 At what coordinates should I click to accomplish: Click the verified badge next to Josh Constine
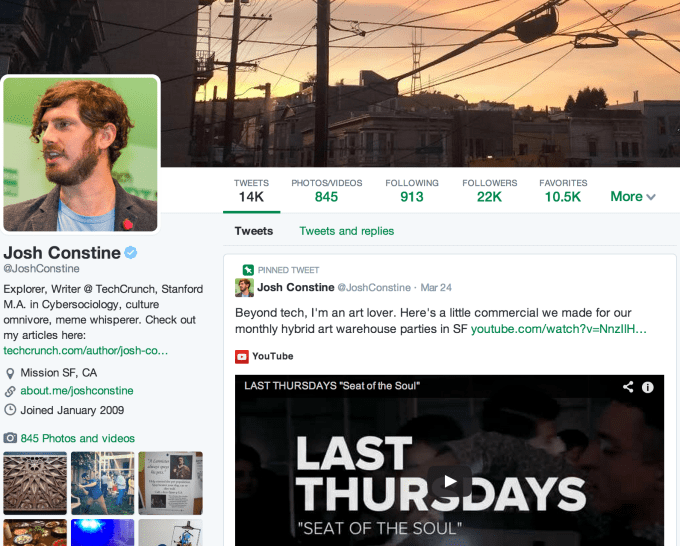point(131,252)
